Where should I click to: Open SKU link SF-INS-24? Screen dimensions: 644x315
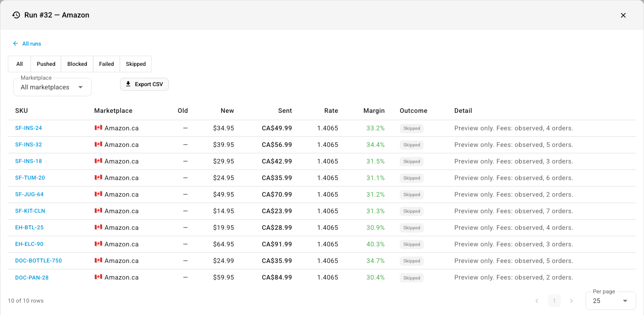[29, 128]
